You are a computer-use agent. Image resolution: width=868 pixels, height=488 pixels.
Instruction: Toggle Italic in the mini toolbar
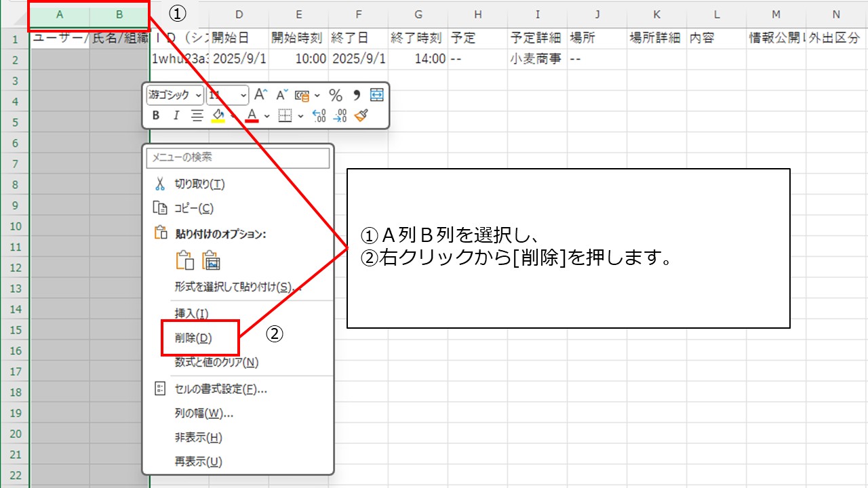click(x=176, y=116)
